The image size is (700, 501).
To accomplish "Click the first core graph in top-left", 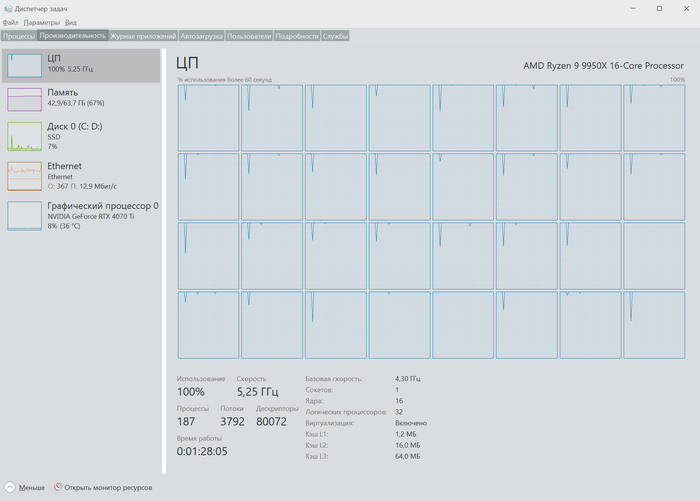I will (208, 116).
